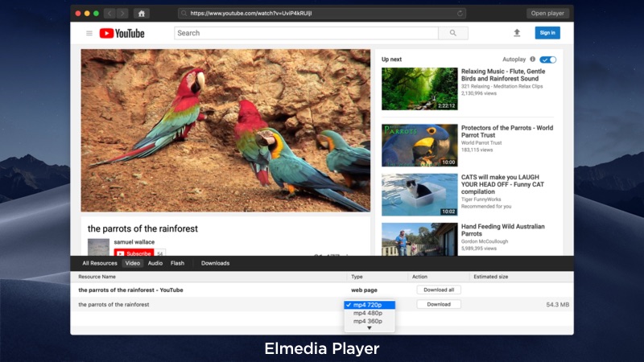Click Tiger FunnyWorks channel name
Image resolution: width=644 pixels, height=362 pixels.
[x=481, y=199]
